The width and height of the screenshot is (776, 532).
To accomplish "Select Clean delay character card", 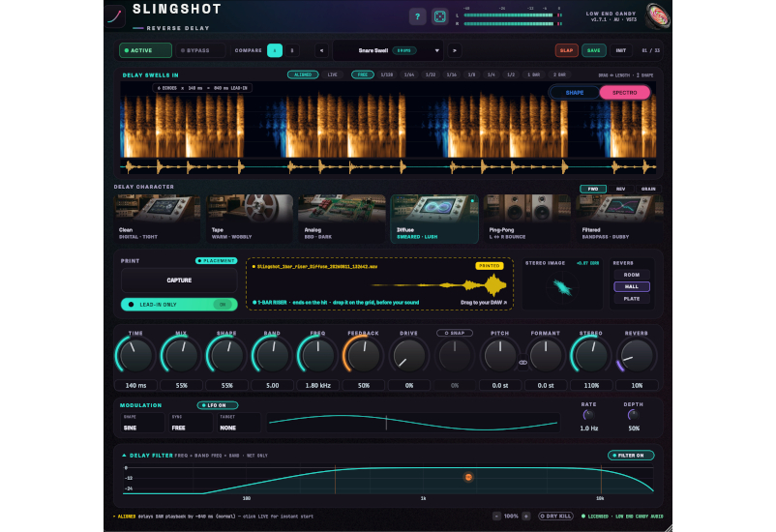I will 158,219.
